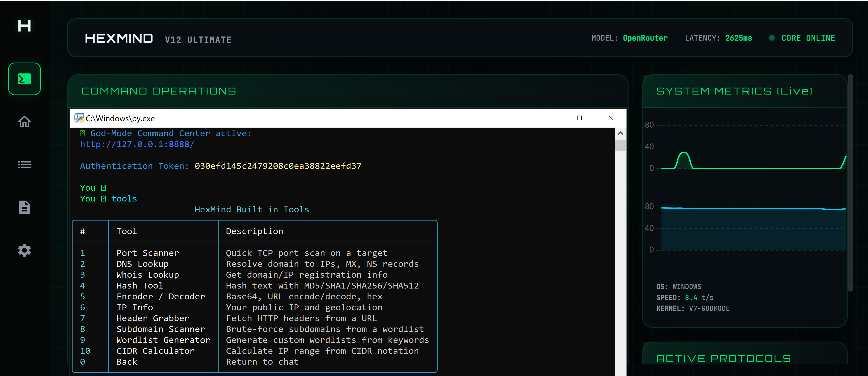Open the list panel icon in the sidebar
Screen dimensions: 868x376
click(24, 164)
